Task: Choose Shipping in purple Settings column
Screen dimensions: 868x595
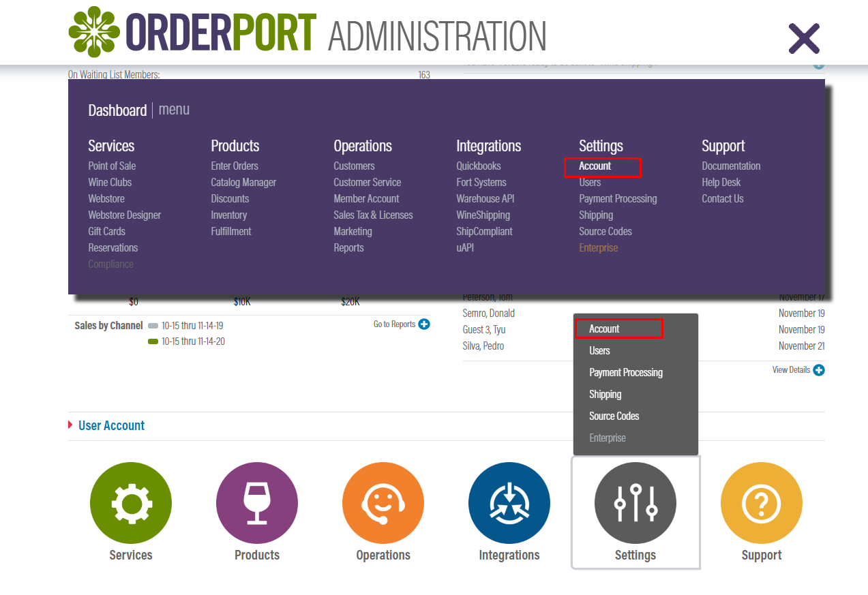Action: [x=596, y=215]
